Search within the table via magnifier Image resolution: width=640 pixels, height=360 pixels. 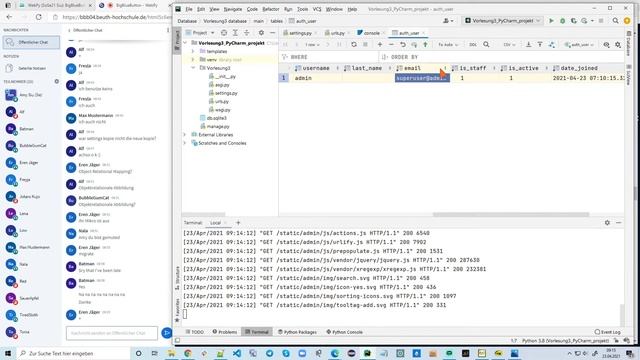point(486,44)
